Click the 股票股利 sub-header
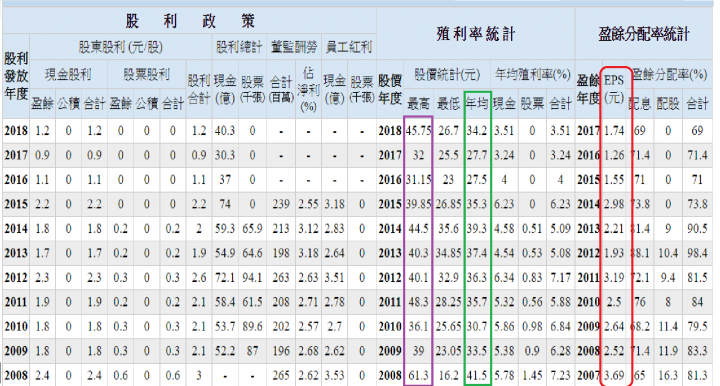 (146, 74)
